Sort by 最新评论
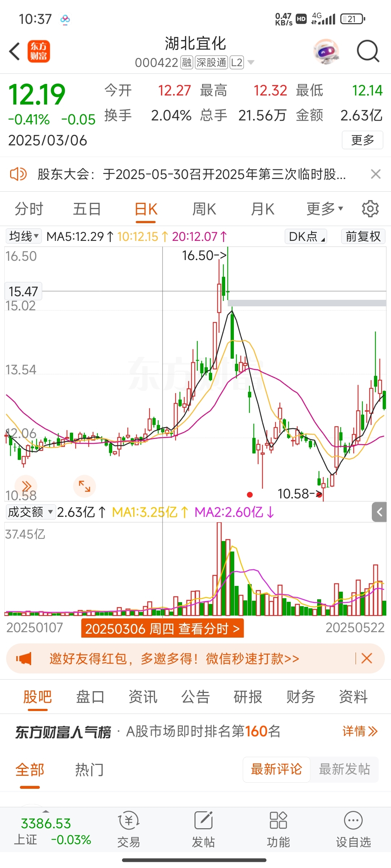This screenshot has width=391, height=868. tap(276, 769)
